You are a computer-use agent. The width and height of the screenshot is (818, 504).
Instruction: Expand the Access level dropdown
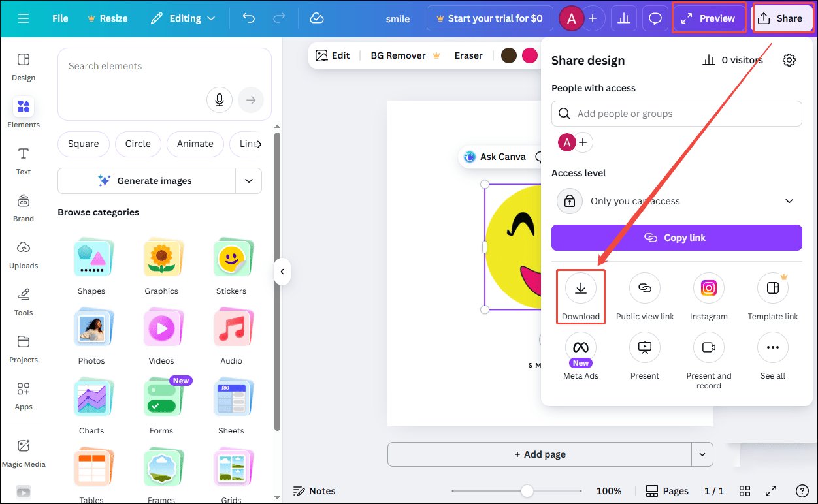coord(789,201)
